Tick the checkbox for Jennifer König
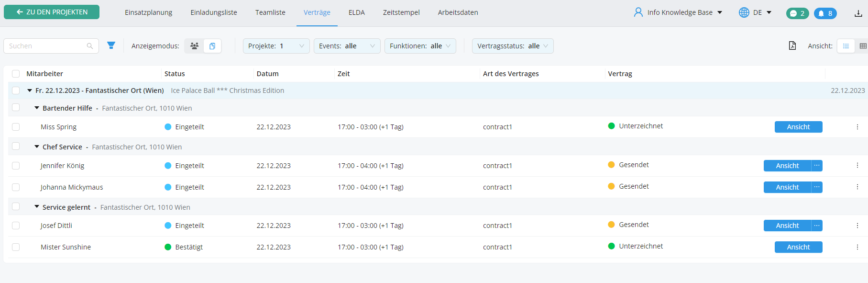Image resolution: width=868 pixels, height=283 pixels. click(16, 166)
